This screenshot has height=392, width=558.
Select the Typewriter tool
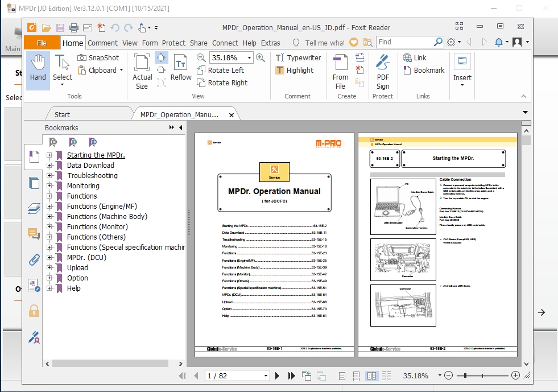[x=297, y=57]
